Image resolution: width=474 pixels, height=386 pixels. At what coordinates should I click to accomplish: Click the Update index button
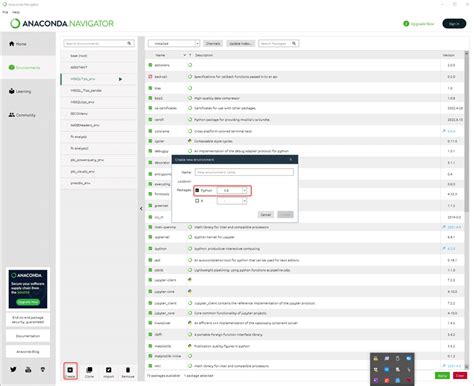tap(240, 43)
